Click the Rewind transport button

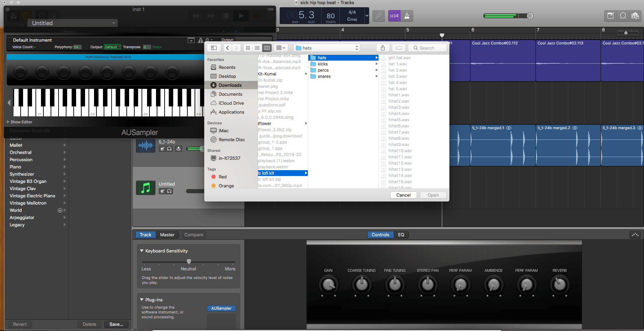[195, 15]
